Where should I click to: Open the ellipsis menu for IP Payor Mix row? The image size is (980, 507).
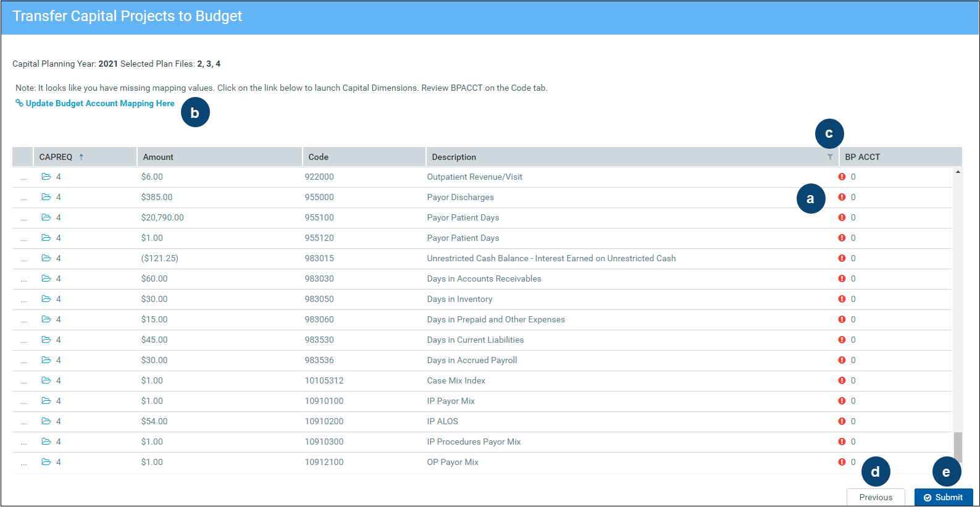click(x=24, y=403)
